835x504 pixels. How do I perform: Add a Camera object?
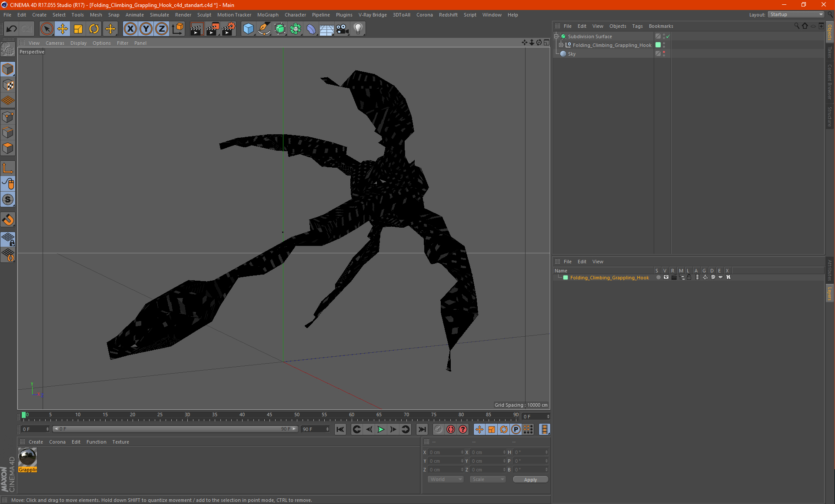point(343,29)
